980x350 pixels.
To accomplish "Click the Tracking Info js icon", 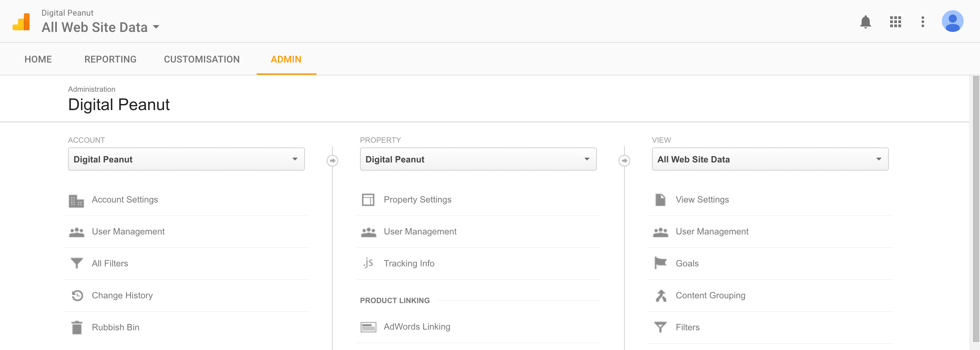I will [368, 263].
